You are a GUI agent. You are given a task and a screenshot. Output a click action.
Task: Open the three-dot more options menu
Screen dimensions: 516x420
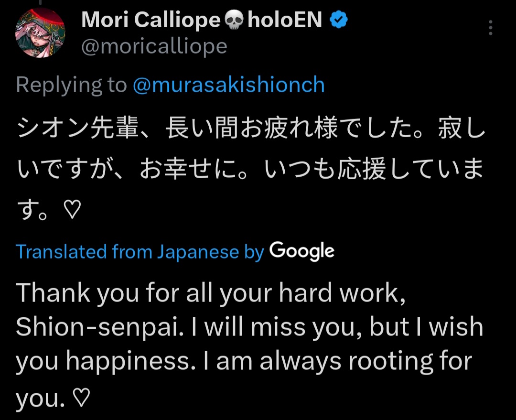tap(490, 28)
